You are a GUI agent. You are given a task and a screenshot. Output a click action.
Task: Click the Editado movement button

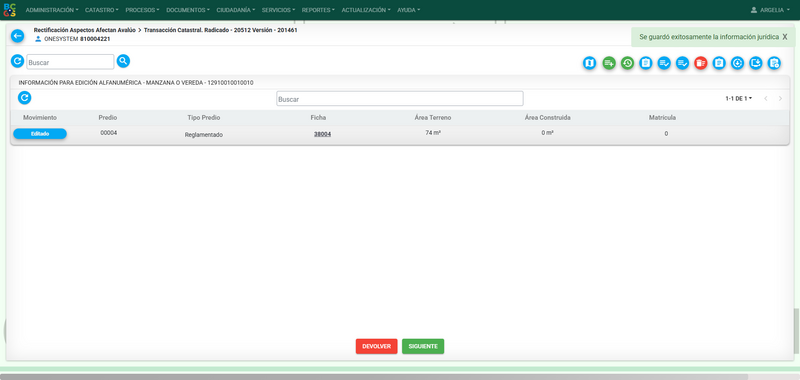click(x=40, y=134)
